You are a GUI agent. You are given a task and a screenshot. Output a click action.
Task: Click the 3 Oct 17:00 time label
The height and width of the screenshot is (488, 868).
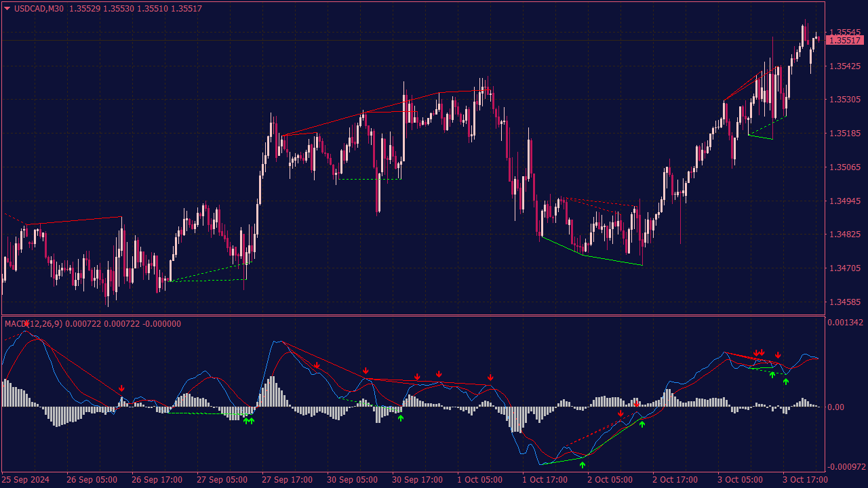coord(806,480)
